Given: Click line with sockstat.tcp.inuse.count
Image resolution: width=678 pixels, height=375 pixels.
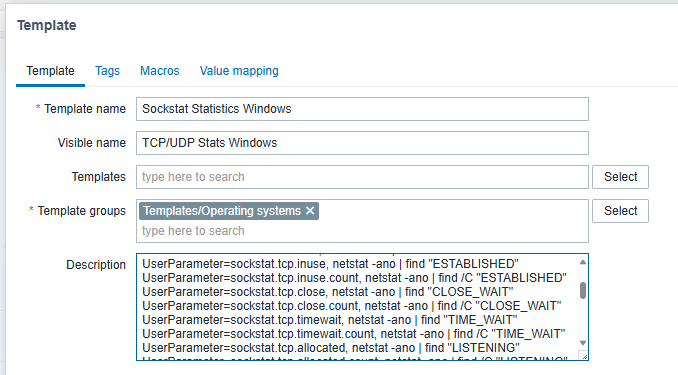Looking at the screenshot, I should 355,278.
